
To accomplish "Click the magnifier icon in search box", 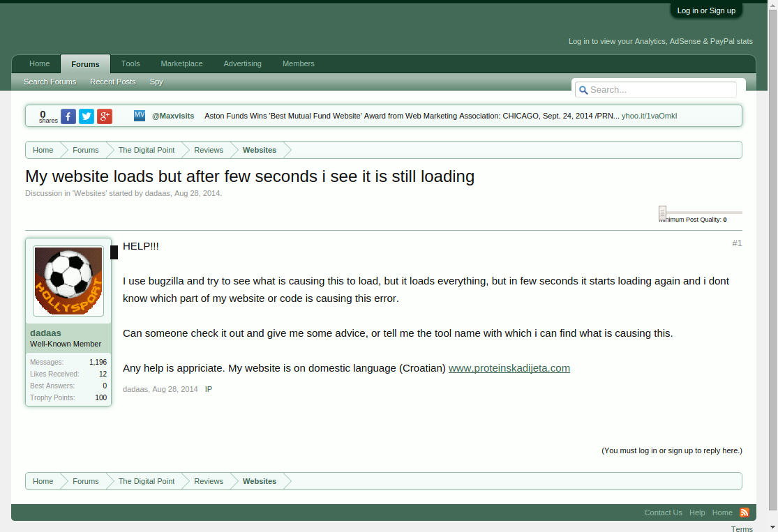I will tap(583, 90).
